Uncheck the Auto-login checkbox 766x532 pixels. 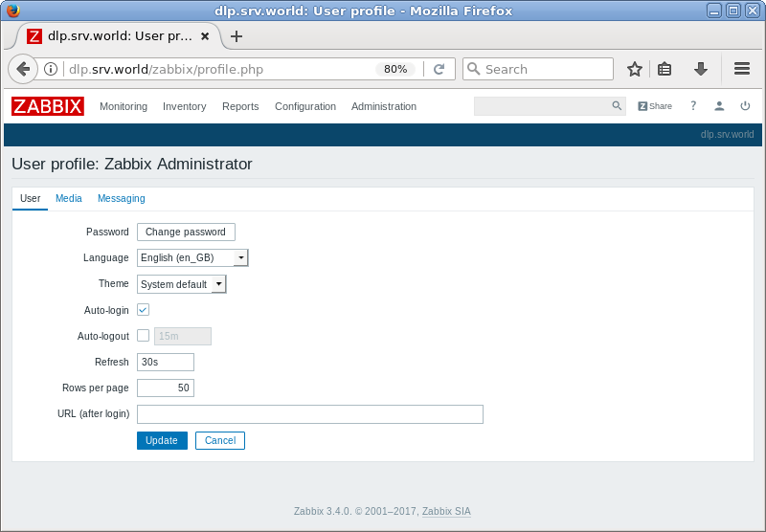[x=143, y=310]
